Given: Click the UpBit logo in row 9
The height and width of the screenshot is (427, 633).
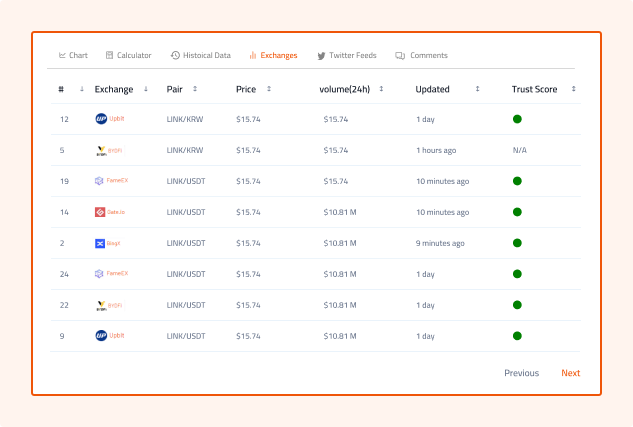Looking at the screenshot, I should [x=101, y=336].
